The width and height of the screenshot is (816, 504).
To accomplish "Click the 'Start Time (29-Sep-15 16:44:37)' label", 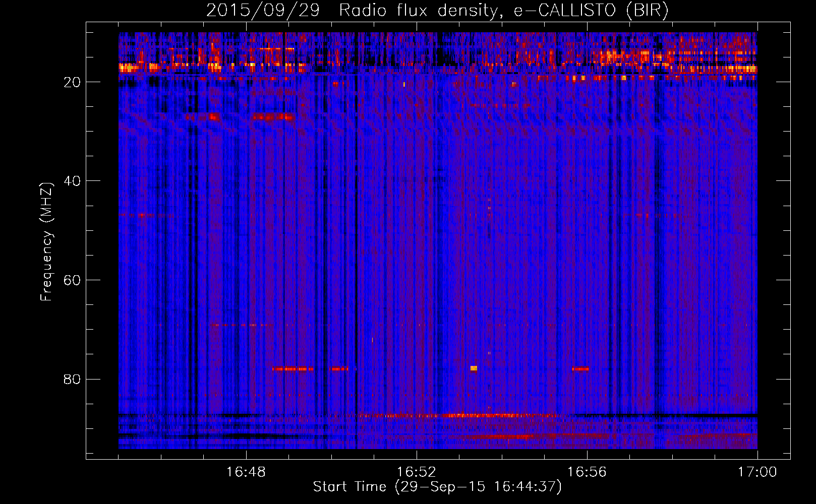I will (x=437, y=487).
